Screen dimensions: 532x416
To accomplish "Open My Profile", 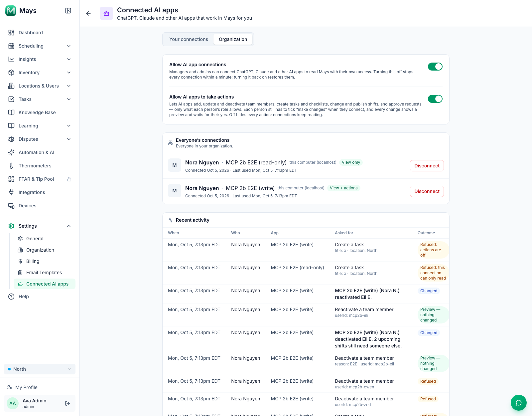I will (40, 387).
